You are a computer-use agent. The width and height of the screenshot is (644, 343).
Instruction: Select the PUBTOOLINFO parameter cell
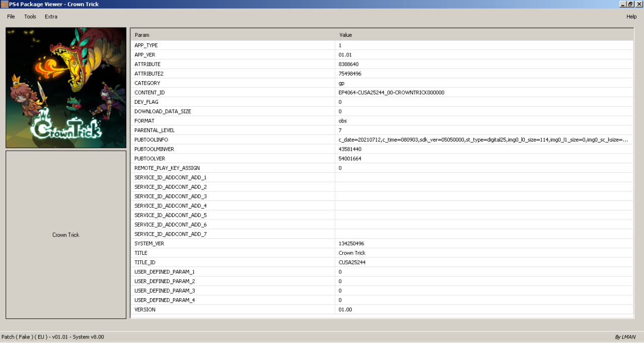coord(232,140)
